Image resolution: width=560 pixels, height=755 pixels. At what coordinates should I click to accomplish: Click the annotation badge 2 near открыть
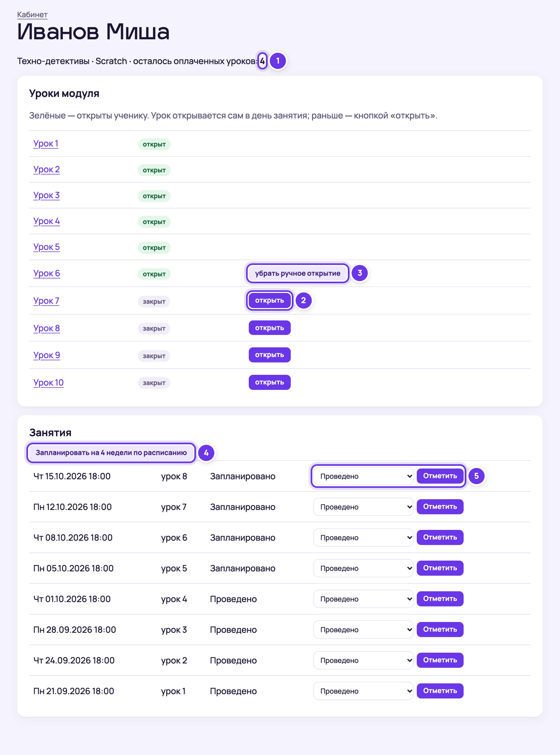click(x=303, y=300)
